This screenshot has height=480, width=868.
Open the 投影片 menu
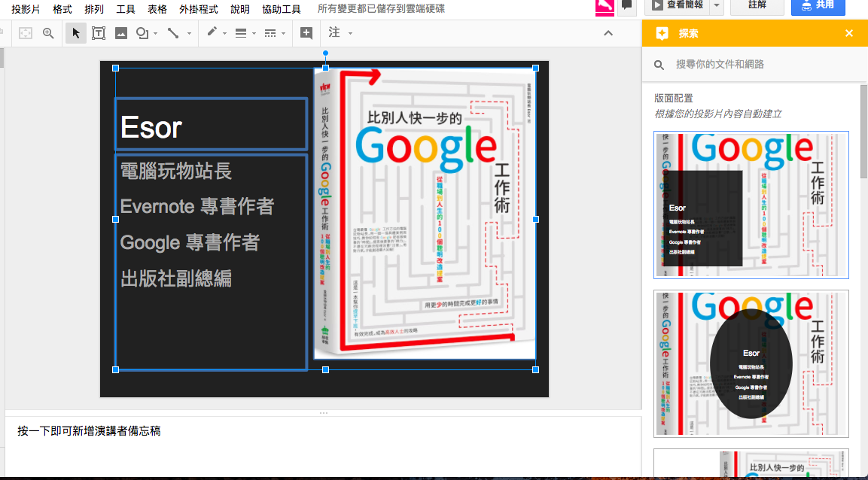(26, 9)
